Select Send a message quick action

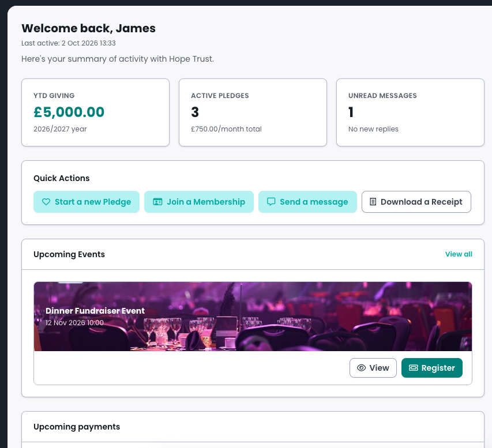point(307,202)
